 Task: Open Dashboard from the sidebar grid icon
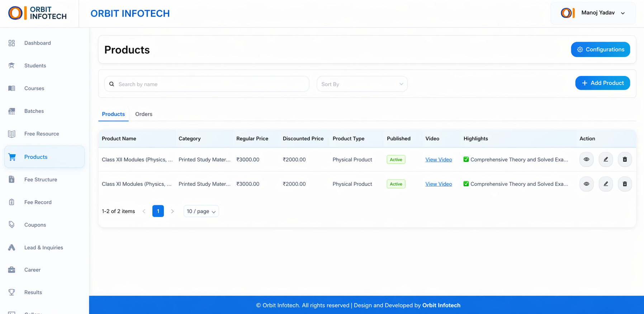(x=12, y=43)
